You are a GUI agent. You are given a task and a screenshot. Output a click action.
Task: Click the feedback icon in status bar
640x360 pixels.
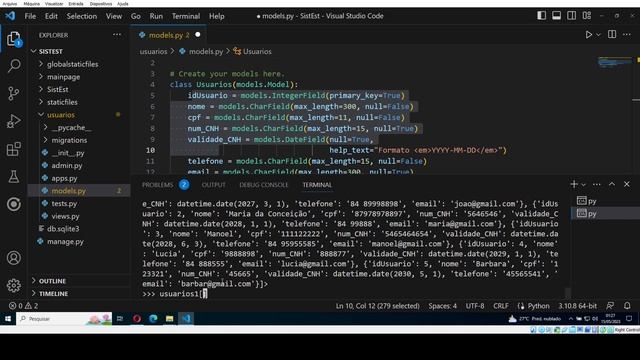[610, 306]
